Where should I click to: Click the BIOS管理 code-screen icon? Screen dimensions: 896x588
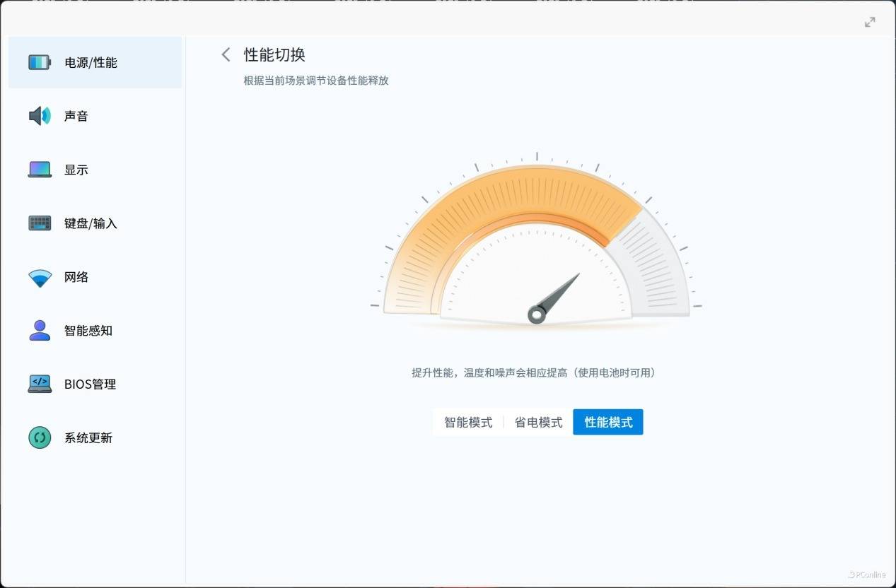pos(40,384)
